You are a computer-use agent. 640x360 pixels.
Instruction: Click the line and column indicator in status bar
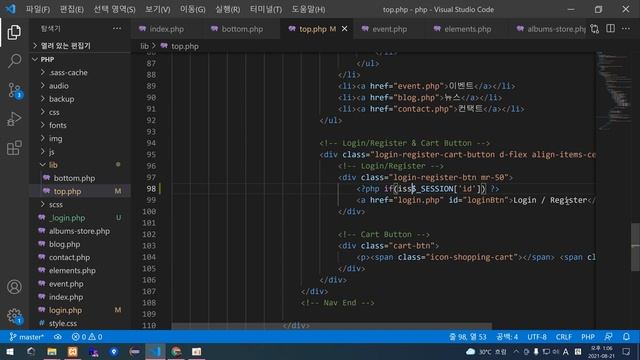[x=468, y=337]
